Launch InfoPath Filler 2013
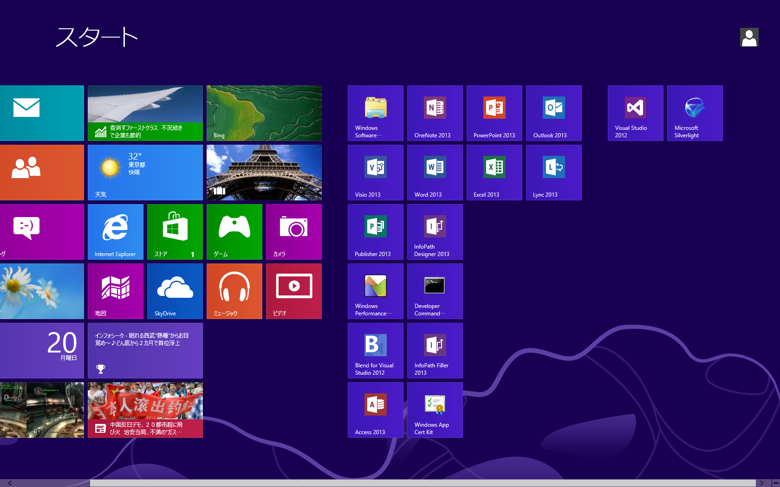Viewport: 780px width, 487px height. pos(435,351)
